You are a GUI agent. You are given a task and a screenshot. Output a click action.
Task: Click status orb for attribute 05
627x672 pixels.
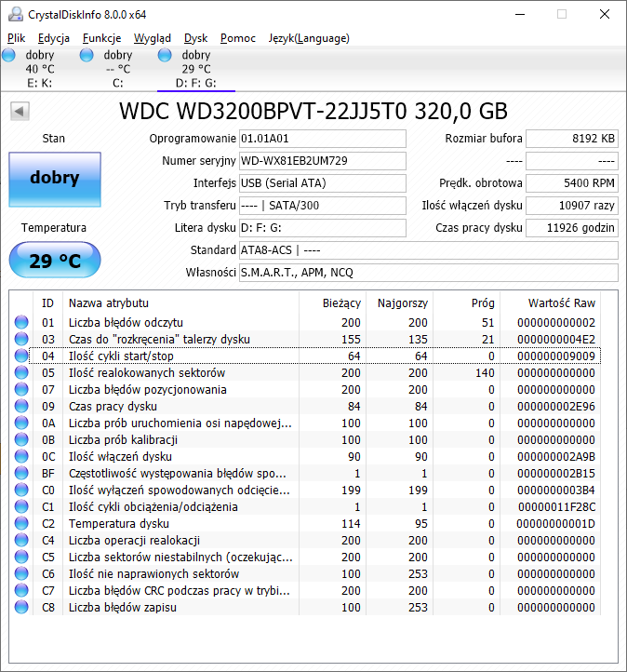21,372
